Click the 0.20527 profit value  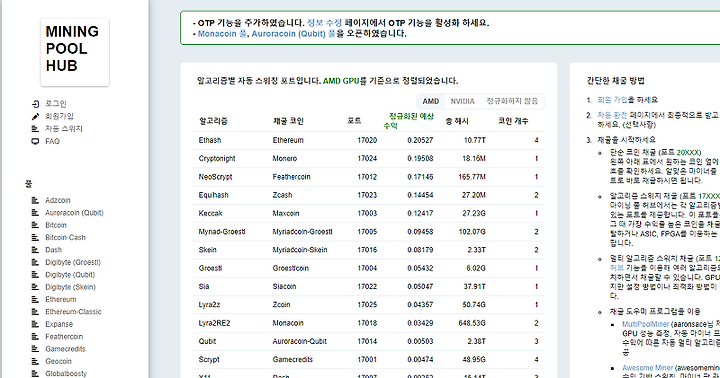[420, 140]
